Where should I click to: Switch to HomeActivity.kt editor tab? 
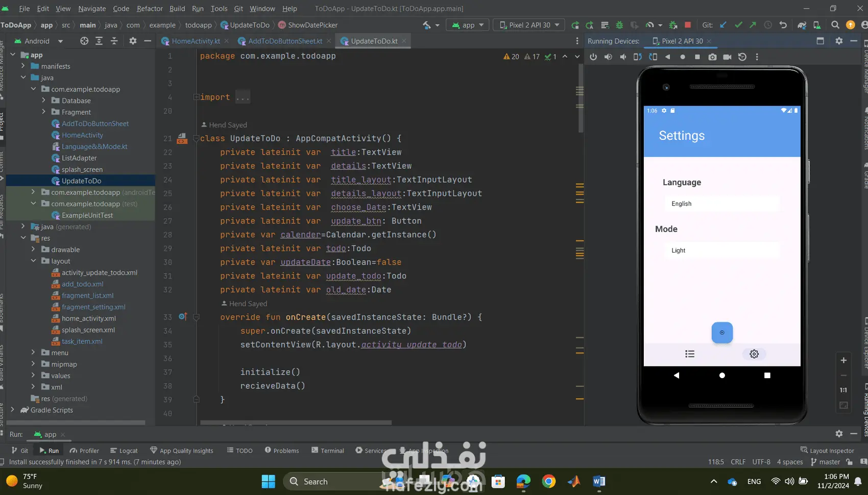coord(196,41)
